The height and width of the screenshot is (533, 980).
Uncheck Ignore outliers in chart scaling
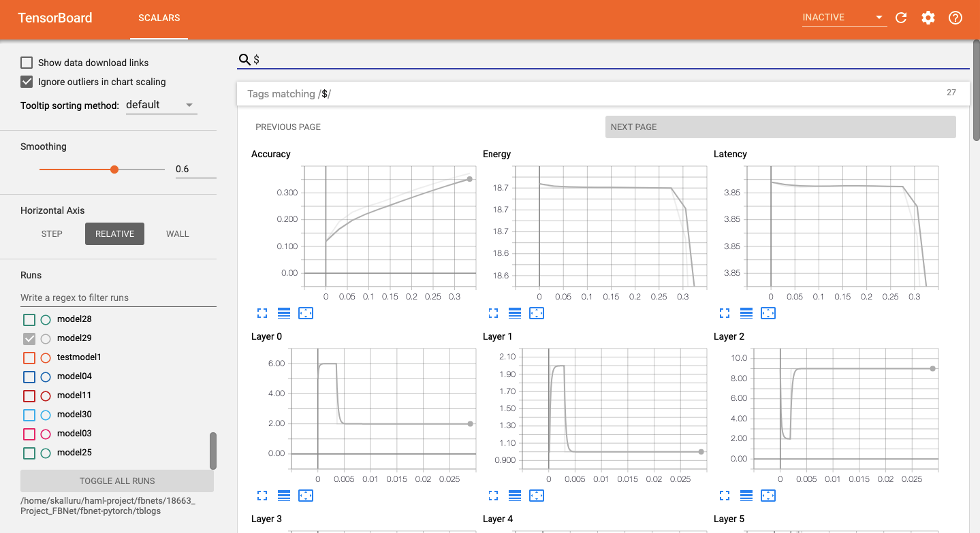tap(27, 82)
